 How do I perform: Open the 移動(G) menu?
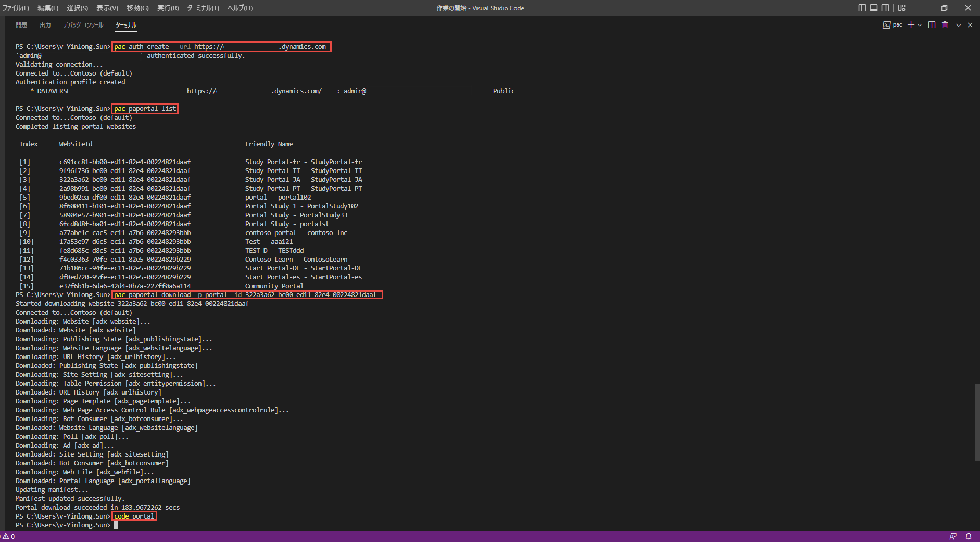137,8
